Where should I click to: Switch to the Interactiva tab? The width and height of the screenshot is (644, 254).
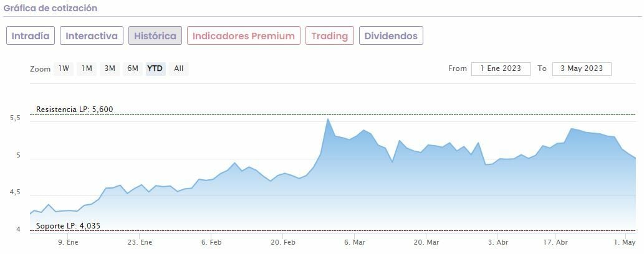tap(92, 35)
